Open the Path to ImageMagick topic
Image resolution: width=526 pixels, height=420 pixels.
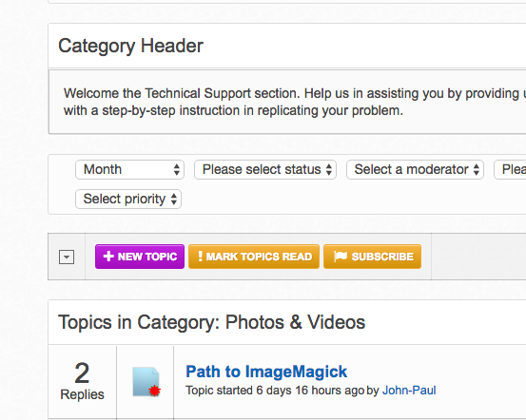(266, 372)
